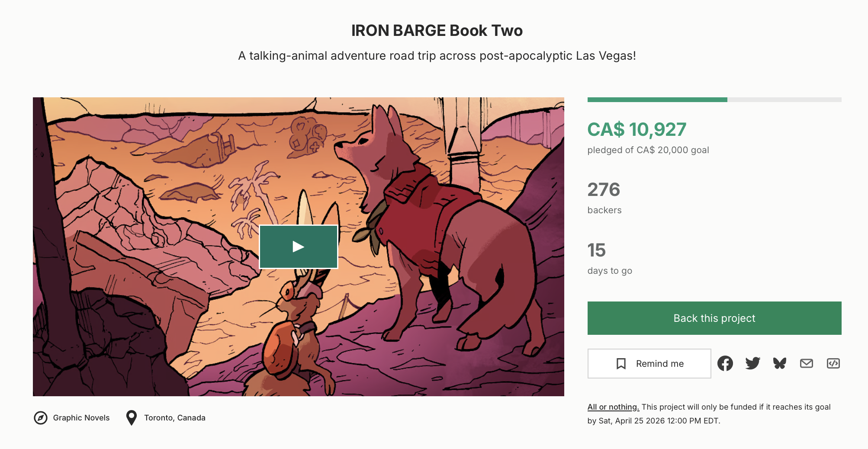Click the location pin icon
Viewport: 868px width, 449px height.
pyautogui.click(x=132, y=418)
